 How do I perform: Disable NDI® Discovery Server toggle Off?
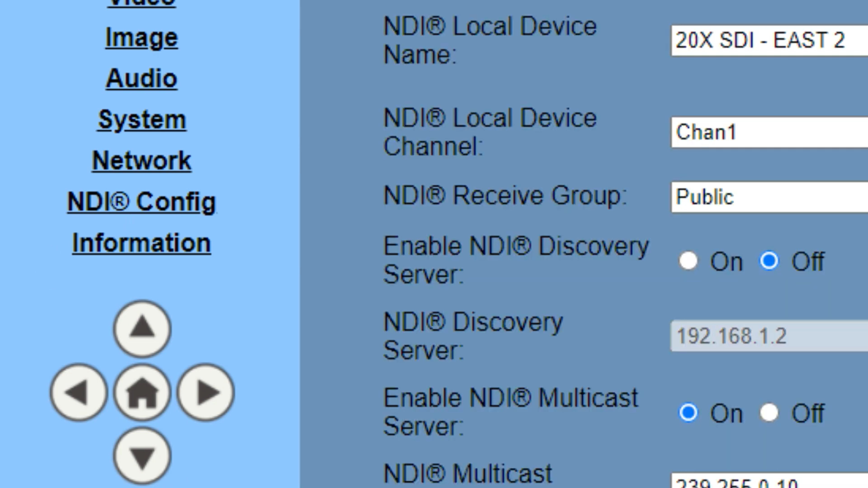click(769, 260)
